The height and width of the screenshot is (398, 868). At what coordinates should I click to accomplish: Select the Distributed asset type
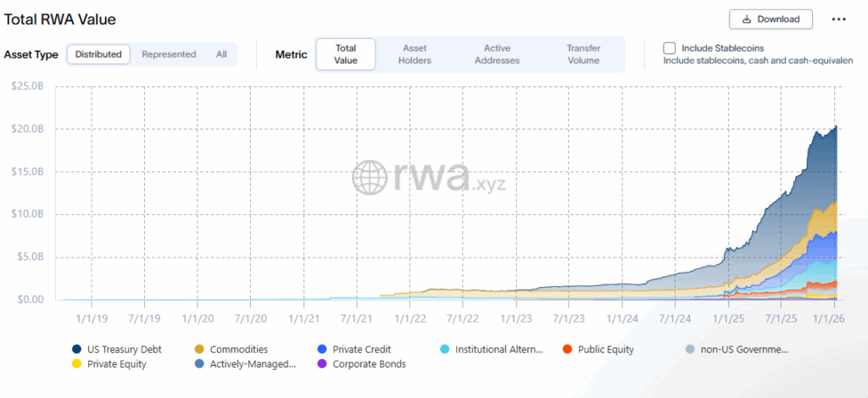point(98,54)
